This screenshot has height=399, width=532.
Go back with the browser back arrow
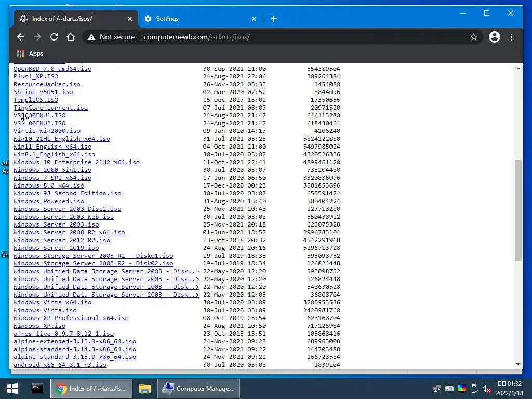click(21, 37)
